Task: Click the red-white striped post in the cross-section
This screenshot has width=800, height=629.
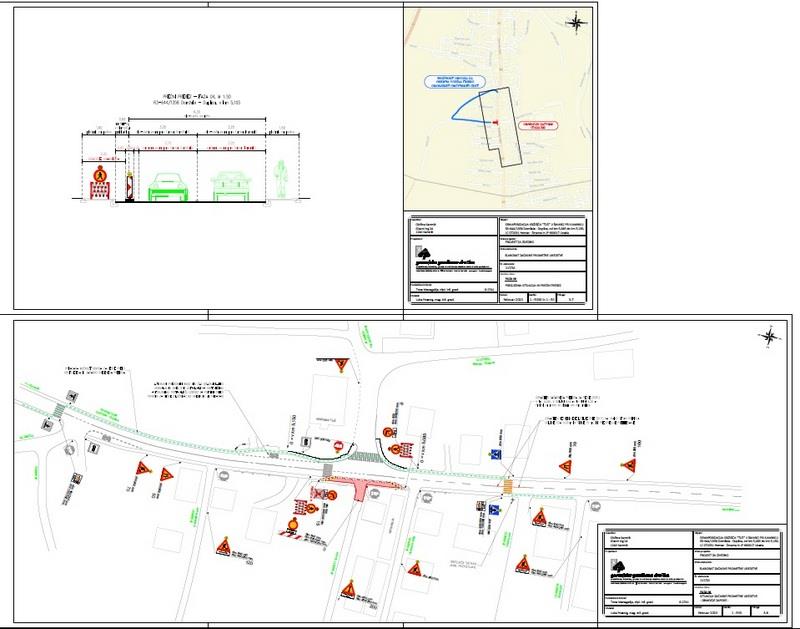Action: (128, 186)
